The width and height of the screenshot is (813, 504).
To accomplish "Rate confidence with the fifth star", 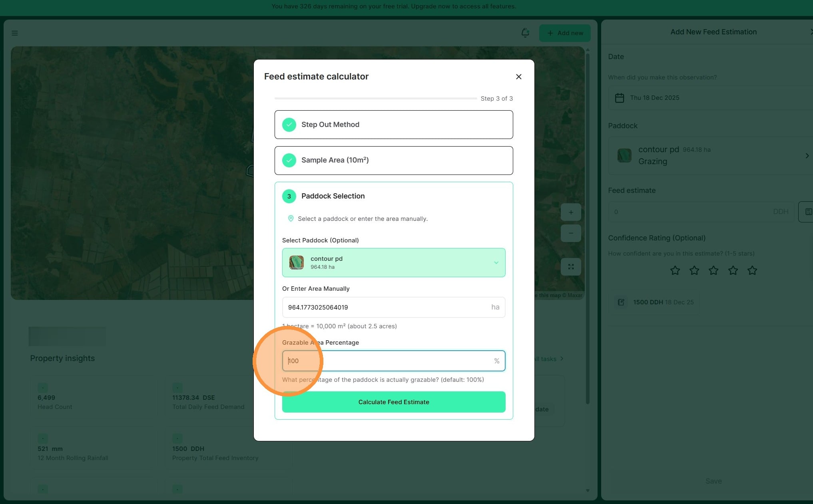I will point(752,271).
